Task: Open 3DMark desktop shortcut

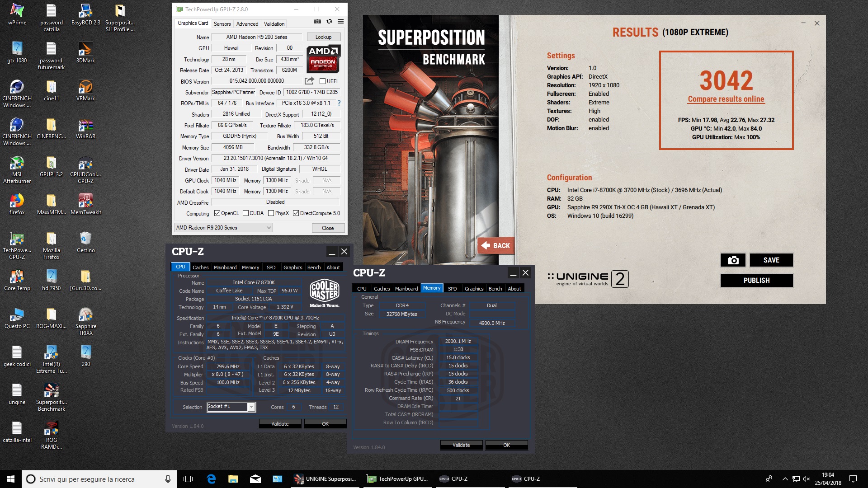Action: (85, 52)
